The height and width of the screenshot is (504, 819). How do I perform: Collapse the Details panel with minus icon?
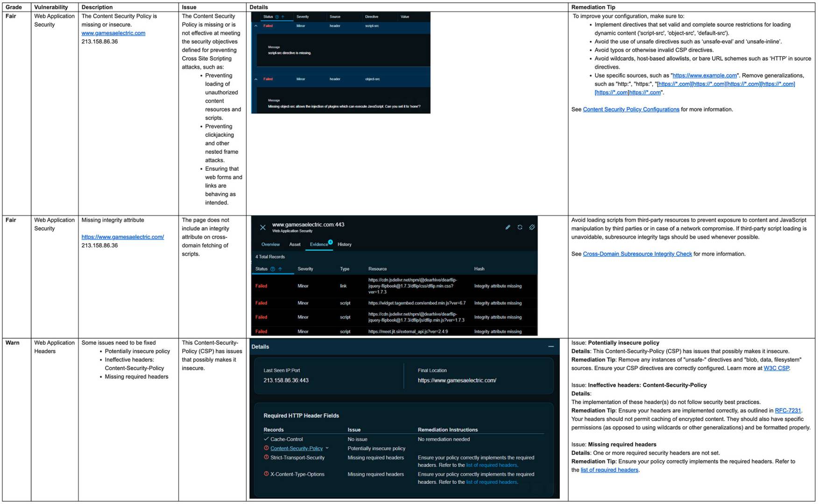[x=551, y=347]
